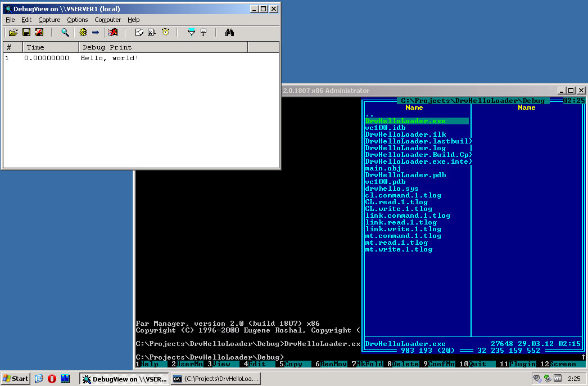Click the 6 RenMov key in Far key bar
The height and width of the screenshot is (386, 588).
coord(331,364)
